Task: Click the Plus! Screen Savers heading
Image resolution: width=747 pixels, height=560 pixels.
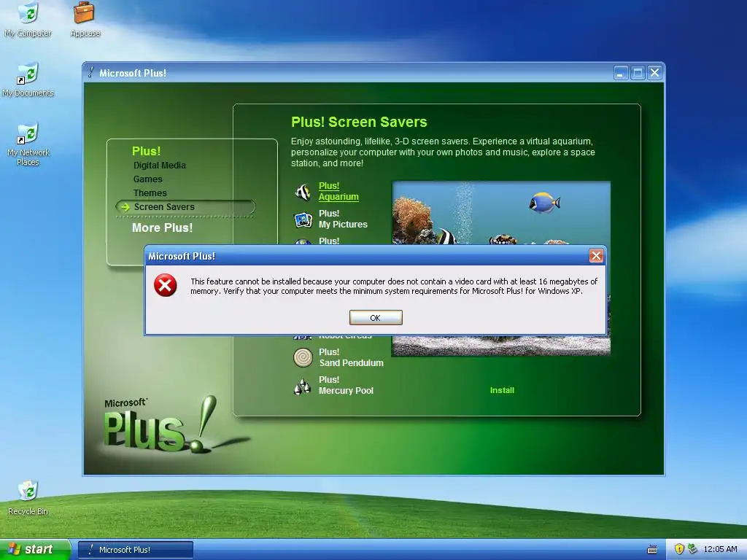Action: click(x=359, y=122)
